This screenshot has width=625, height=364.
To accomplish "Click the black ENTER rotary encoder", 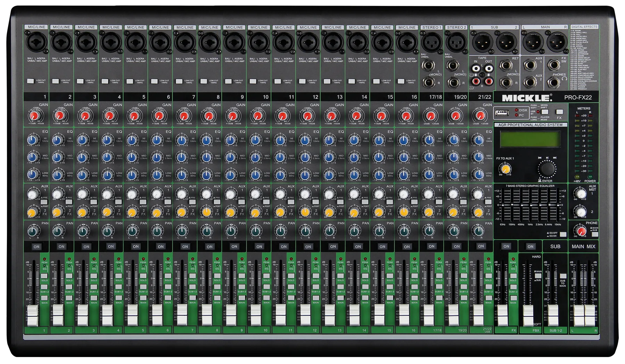I will (x=547, y=169).
